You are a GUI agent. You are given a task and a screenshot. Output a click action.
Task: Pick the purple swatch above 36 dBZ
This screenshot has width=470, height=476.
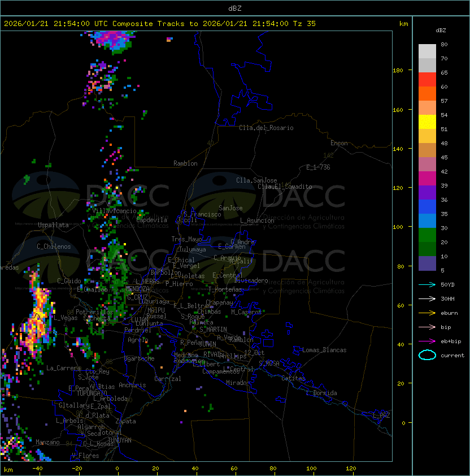click(x=427, y=192)
